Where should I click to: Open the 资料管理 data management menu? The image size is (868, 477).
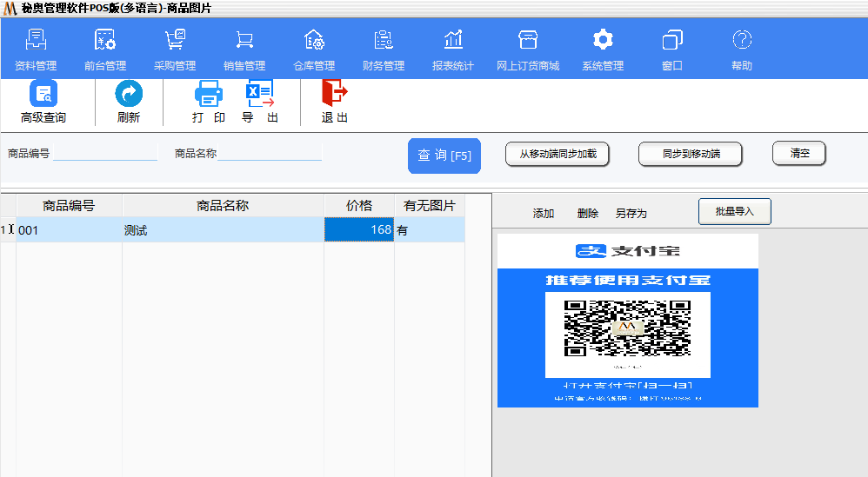point(36,50)
